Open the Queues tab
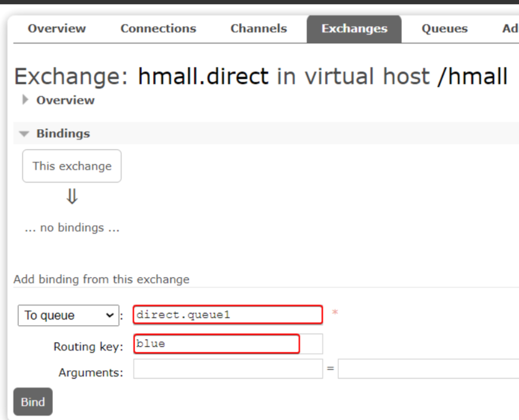Image resolution: width=519 pixels, height=420 pixels. click(x=444, y=28)
